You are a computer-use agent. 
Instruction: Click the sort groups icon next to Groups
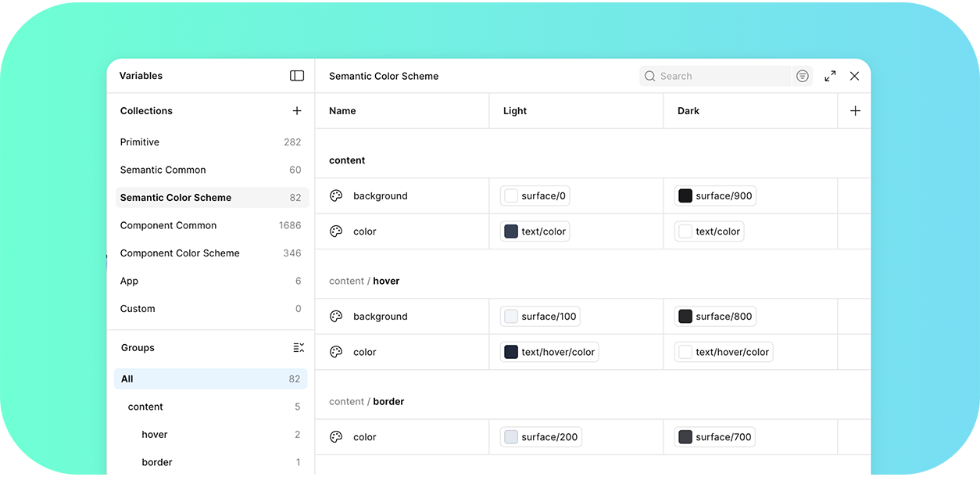point(298,347)
